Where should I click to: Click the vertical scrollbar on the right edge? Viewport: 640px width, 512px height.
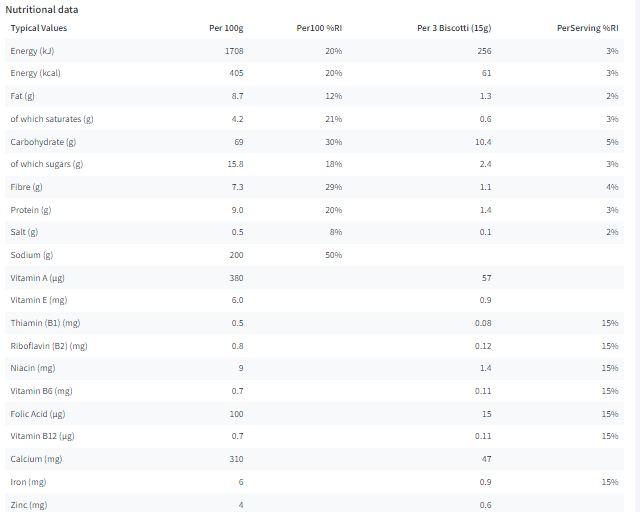[x=637, y=256]
